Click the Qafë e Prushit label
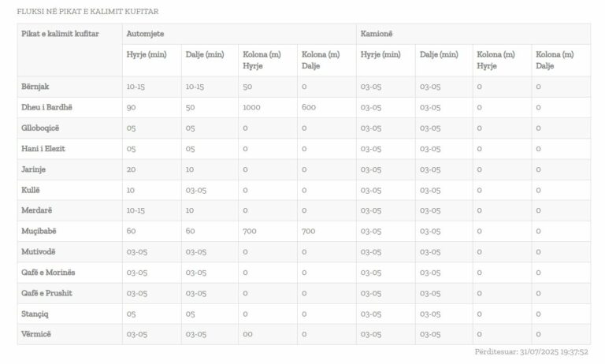The height and width of the screenshot is (364, 605). pos(49,293)
